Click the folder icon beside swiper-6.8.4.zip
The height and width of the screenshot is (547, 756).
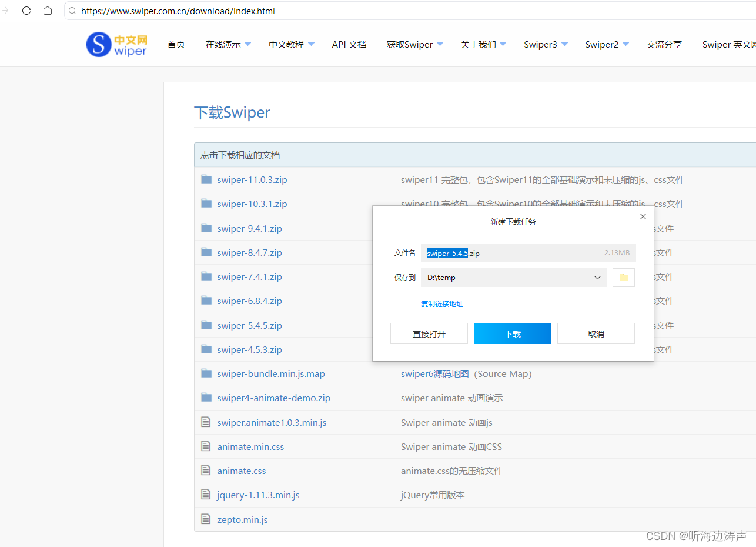206,301
